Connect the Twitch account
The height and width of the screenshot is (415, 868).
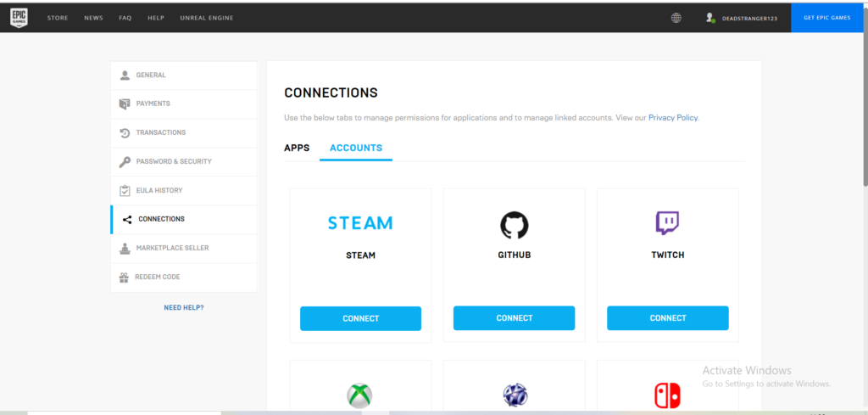pos(668,318)
